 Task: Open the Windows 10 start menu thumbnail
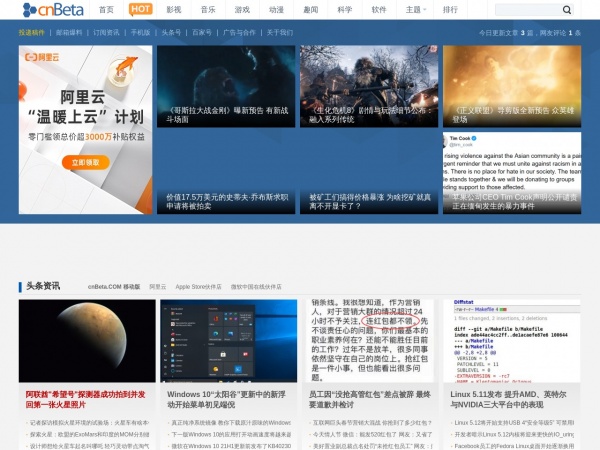(x=229, y=341)
